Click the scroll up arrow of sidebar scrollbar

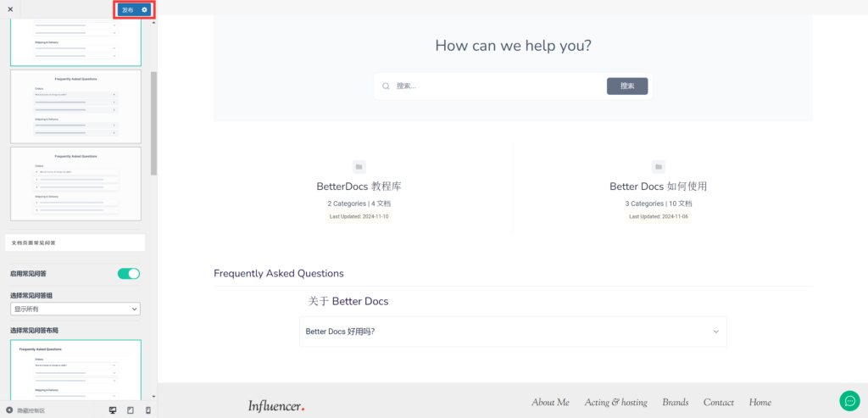[x=153, y=22]
